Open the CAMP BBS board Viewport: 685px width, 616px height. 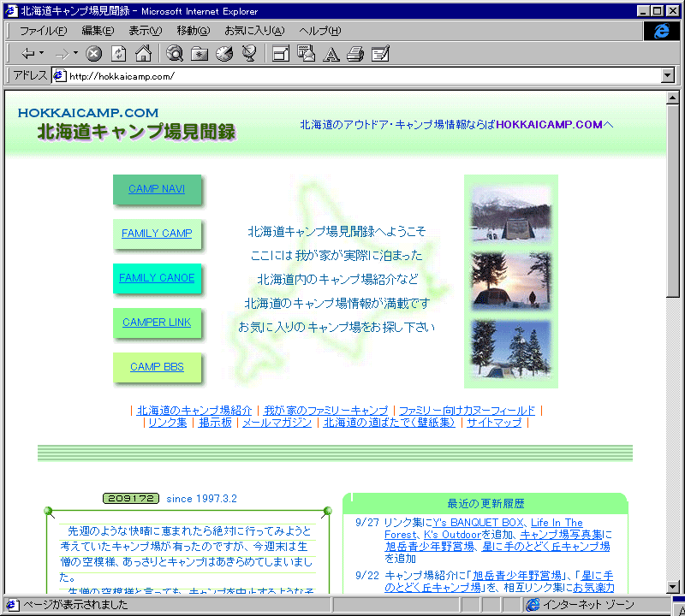[157, 367]
